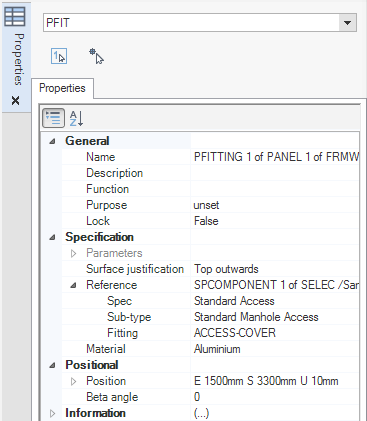Select the Purpose property label
367x421 pixels.
pos(106,205)
